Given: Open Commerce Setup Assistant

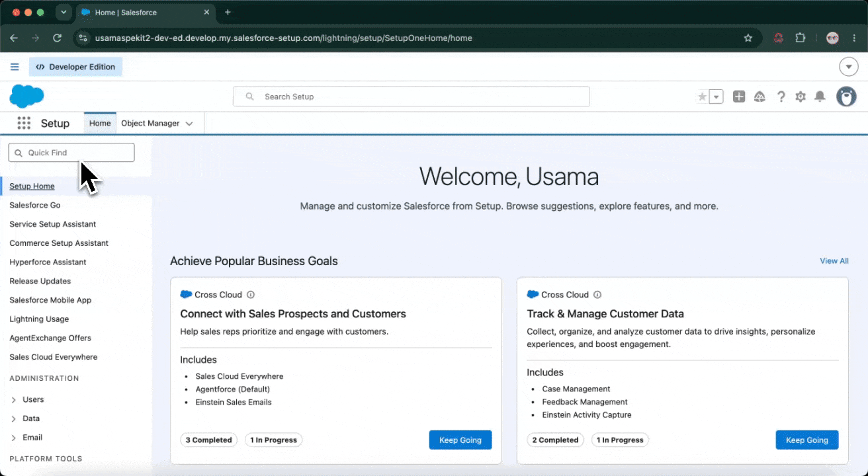Looking at the screenshot, I should pyautogui.click(x=59, y=243).
